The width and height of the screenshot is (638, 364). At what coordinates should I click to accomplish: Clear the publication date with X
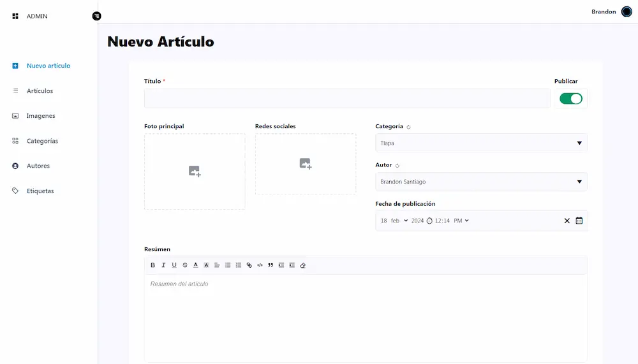[567, 221]
